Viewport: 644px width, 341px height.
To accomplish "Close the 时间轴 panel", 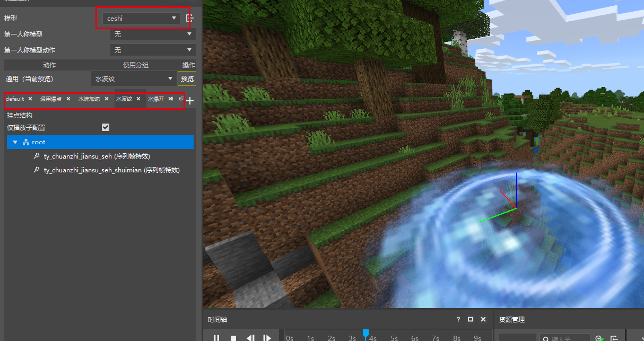I will 483,319.
